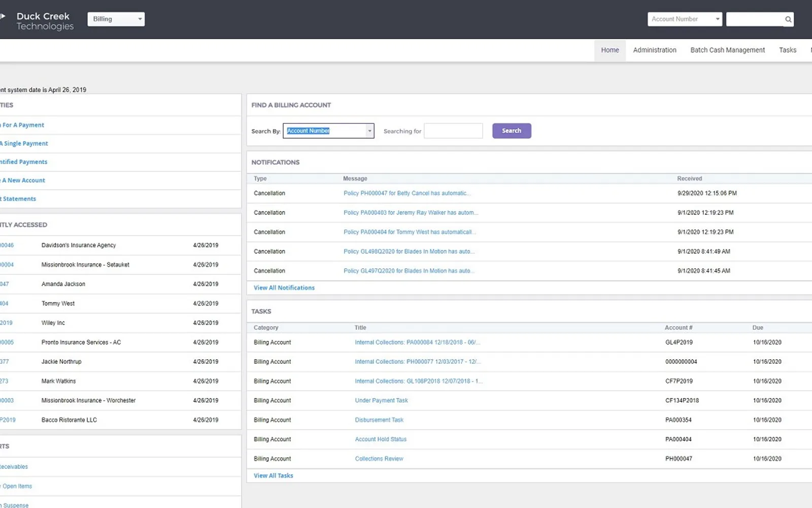Open Policy PH000047 Betty Cancel notification
The image size is (812, 508).
[407, 194]
